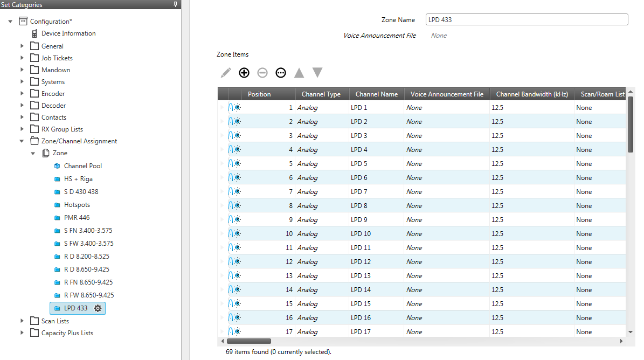Open the Channel Pool item
This screenshot has width=644, height=360.
click(82, 166)
